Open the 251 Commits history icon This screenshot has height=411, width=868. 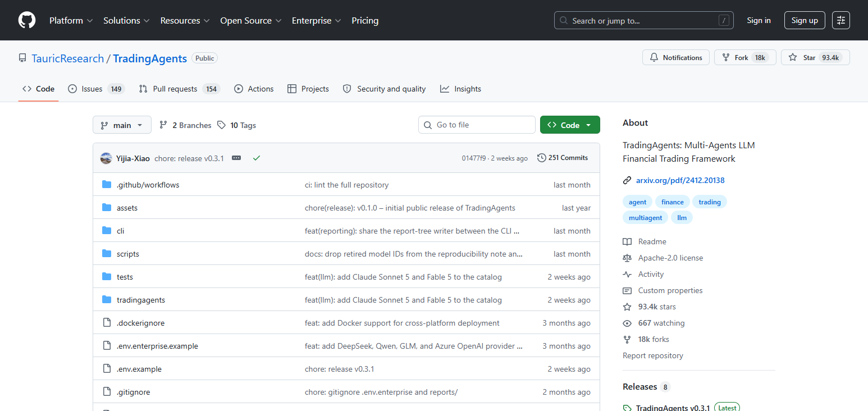click(x=541, y=158)
